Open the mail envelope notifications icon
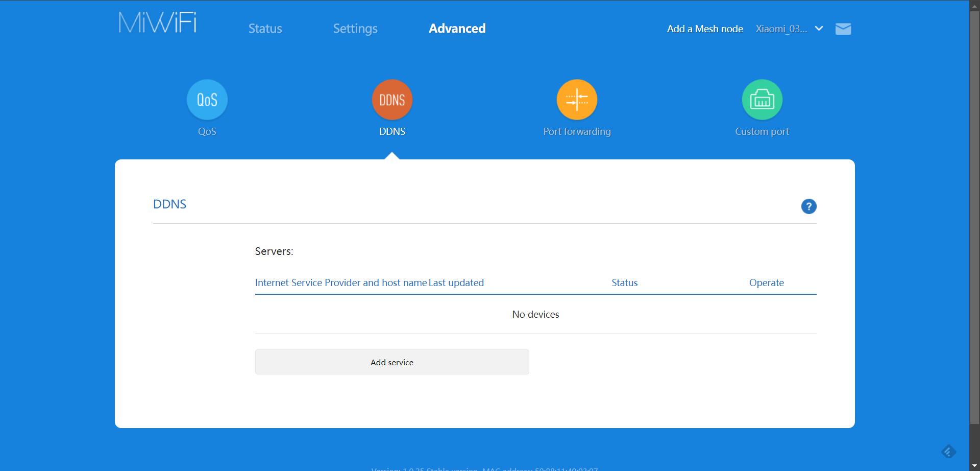This screenshot has width=980, height=471. 843,29
